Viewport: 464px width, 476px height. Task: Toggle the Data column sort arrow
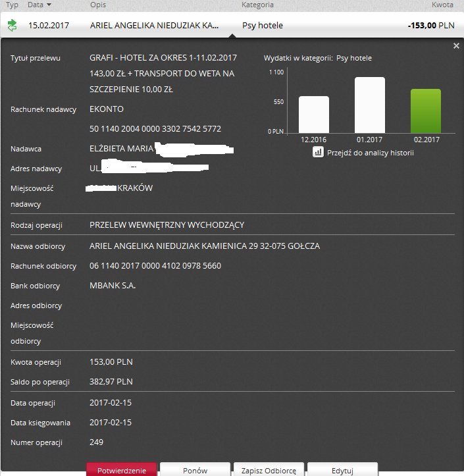(49, 5)
